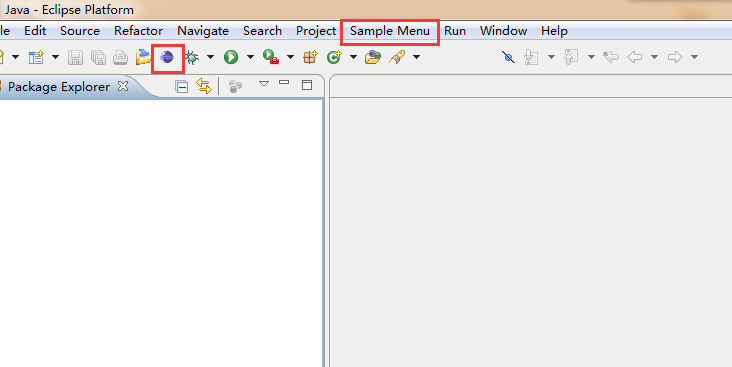Click the Save All stacked floppies icon

pyautogui.click(x=98, y=57)
